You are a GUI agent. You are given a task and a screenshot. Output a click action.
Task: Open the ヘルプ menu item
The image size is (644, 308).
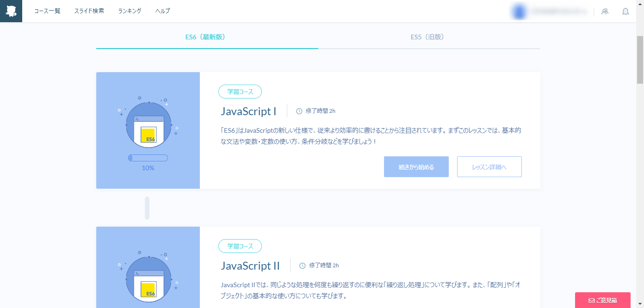click(162, 11)
